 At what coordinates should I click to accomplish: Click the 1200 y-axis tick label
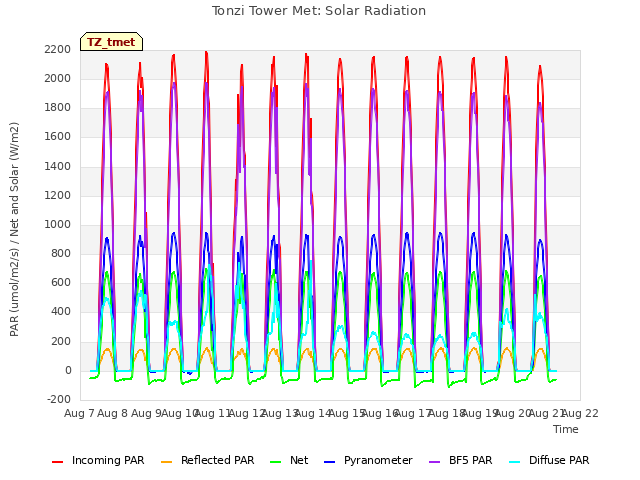click(x=58, y=195)
